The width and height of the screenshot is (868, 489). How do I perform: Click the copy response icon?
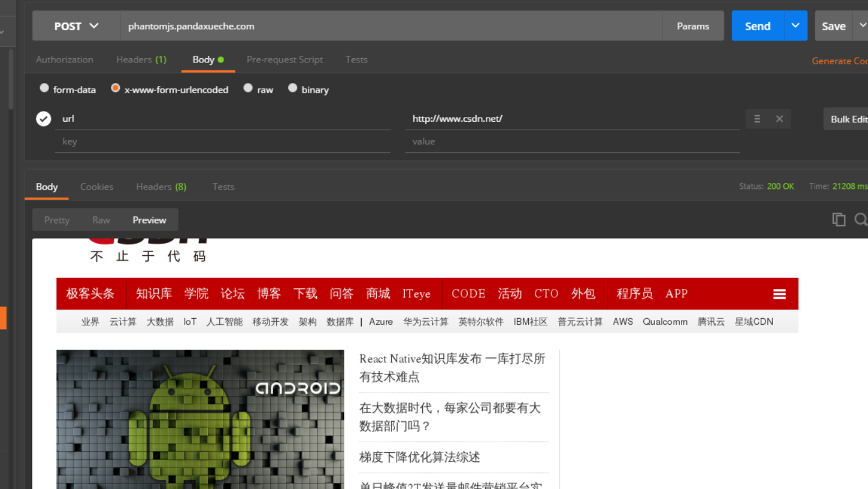point(839,219)
